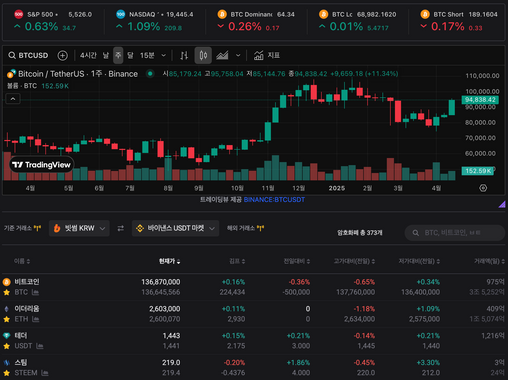This screenshot has width=508, height=380.
Task: Select the candlestick chart style icon
Action: pyautogui.click(x=203, y=55)
